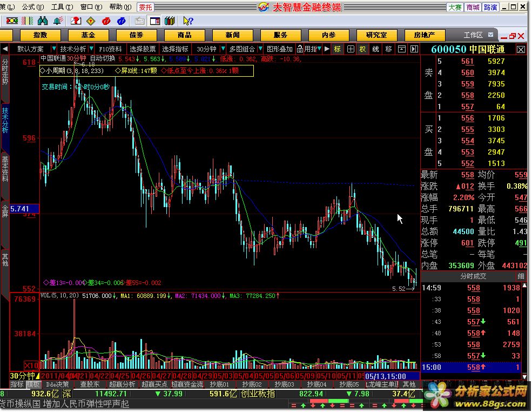The image size is (532, 412).
Task: Click the scroll-up arrow of the 分时成交 list
Action: tap(524, 285)
